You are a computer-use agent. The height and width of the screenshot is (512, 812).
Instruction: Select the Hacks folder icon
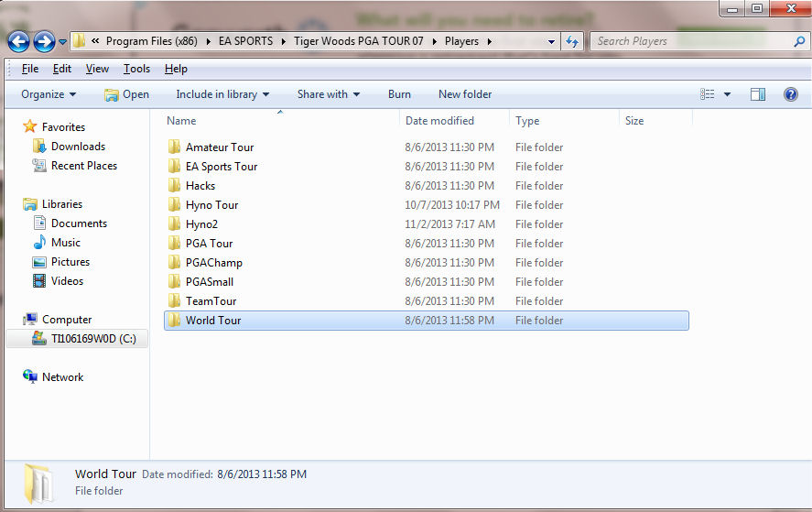pos(175,185)
